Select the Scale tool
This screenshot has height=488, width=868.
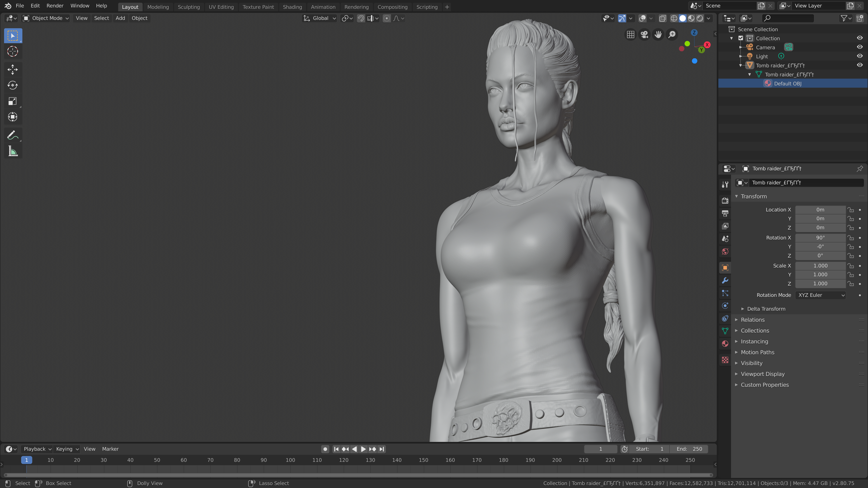pyautogui.click(x=12, y=101)
